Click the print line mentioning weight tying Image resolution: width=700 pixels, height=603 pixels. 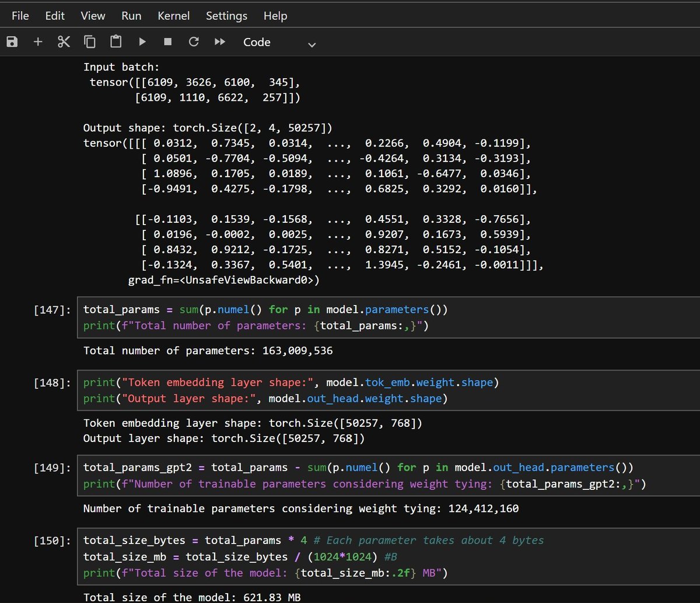pos(365,483)
